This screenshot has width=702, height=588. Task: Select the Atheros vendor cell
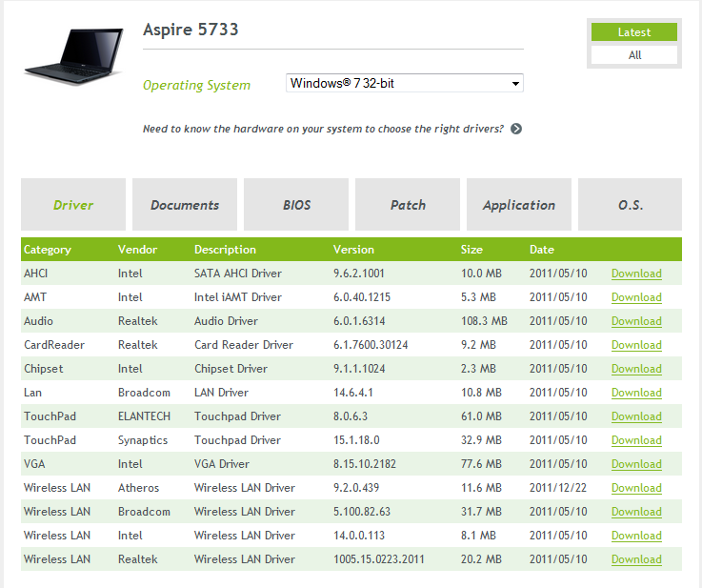[138, 488]
